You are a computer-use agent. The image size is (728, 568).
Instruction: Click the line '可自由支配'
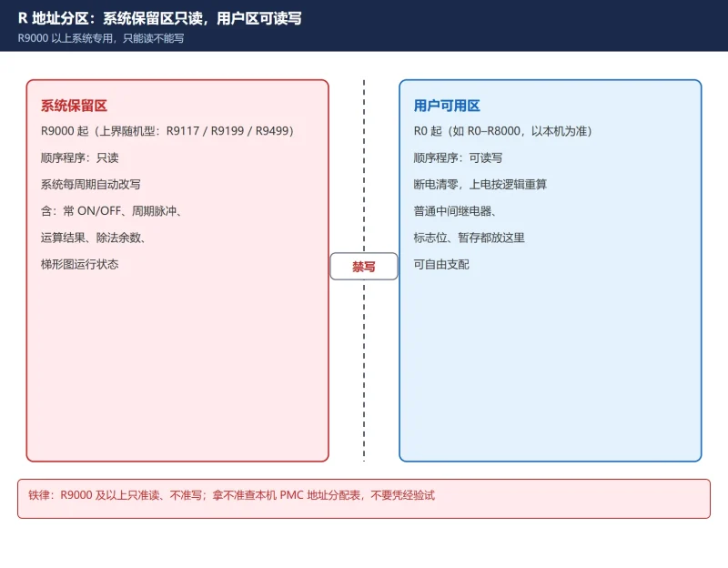coord(441,264)
